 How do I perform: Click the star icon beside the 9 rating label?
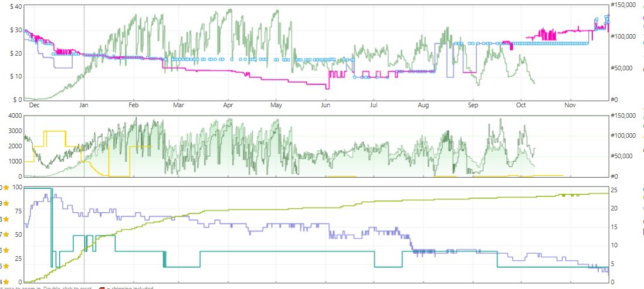[6, 203]
